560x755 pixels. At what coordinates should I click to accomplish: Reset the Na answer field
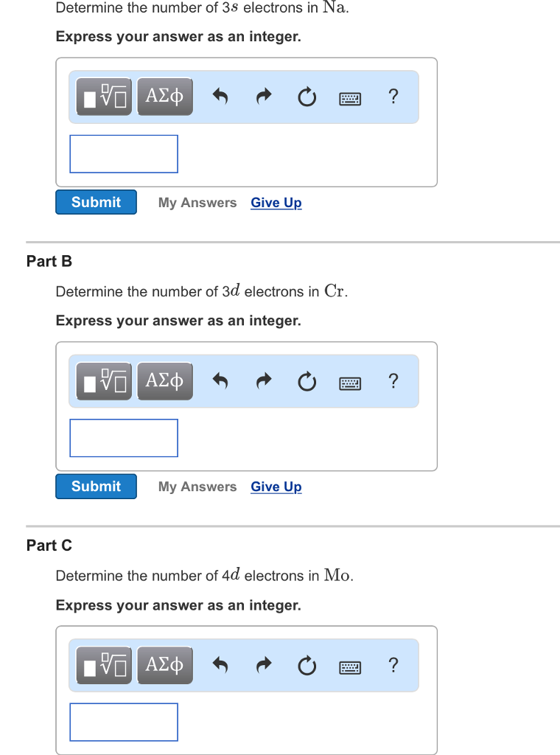(307, 97)
